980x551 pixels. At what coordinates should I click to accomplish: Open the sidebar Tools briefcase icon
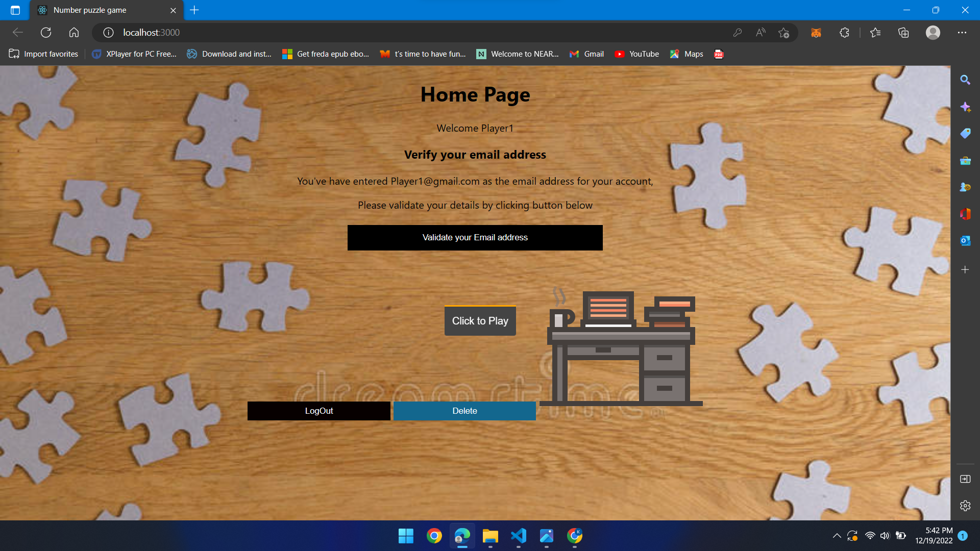[x=965, y=161]
